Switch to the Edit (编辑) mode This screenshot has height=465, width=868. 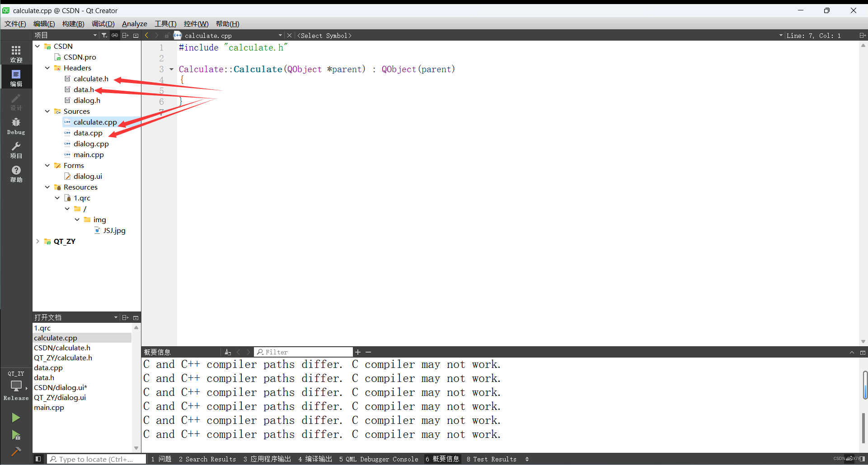click(x=16, y=78)
